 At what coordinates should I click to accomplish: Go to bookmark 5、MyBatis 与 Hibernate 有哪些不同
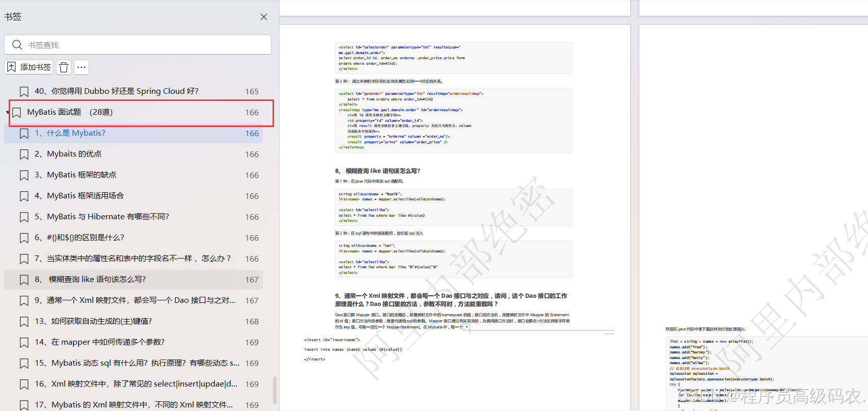(x=133, y=217)
